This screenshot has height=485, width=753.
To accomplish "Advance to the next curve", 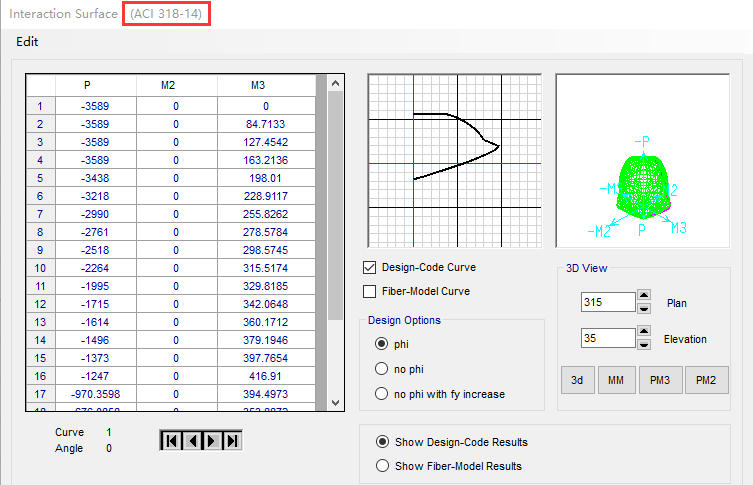I will pos(212,440).
